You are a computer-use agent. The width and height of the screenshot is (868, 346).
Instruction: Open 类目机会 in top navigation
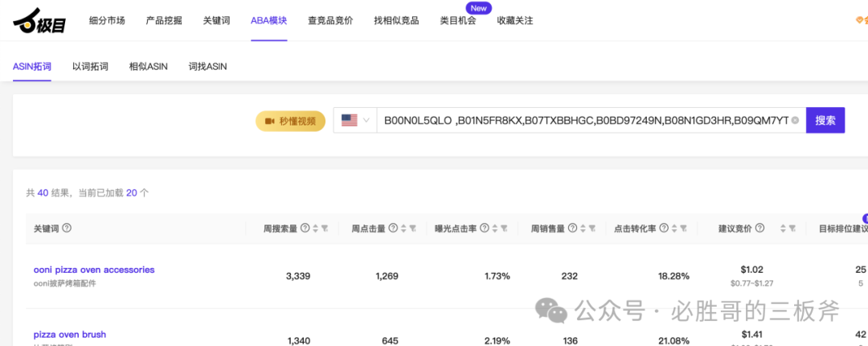(x=458, y=21)
